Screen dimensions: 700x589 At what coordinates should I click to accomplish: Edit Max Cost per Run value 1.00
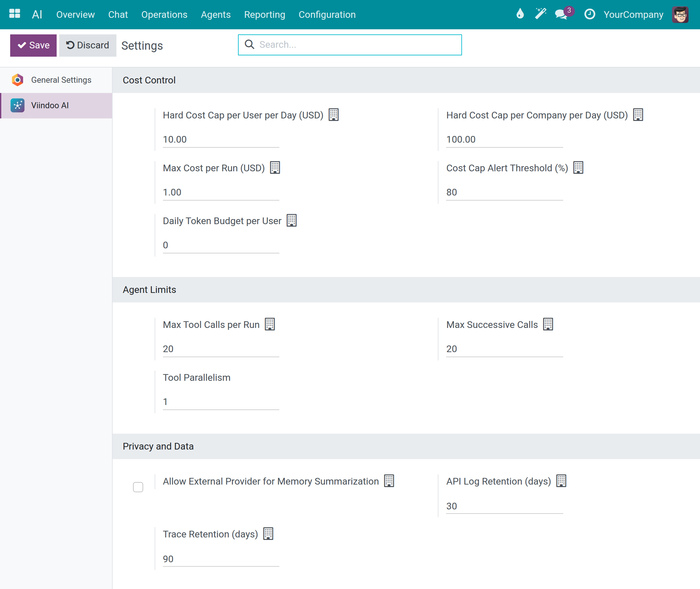(221, 192)
